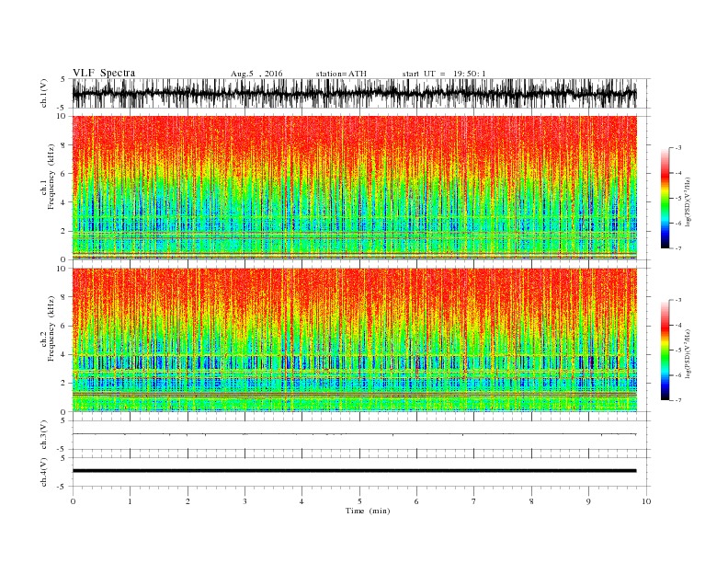Click time axis tick label '5'
This screenshot has width=728, height=563.
click(x=359, y=501)
